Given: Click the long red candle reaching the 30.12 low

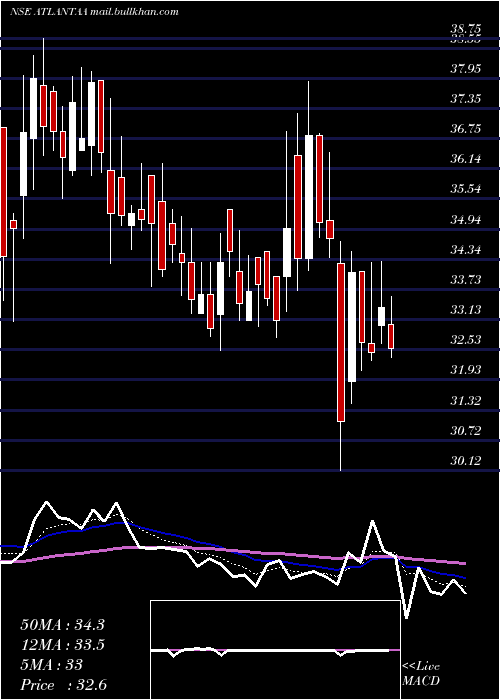Looking at the screenshot, I should (x=341, y=342).
